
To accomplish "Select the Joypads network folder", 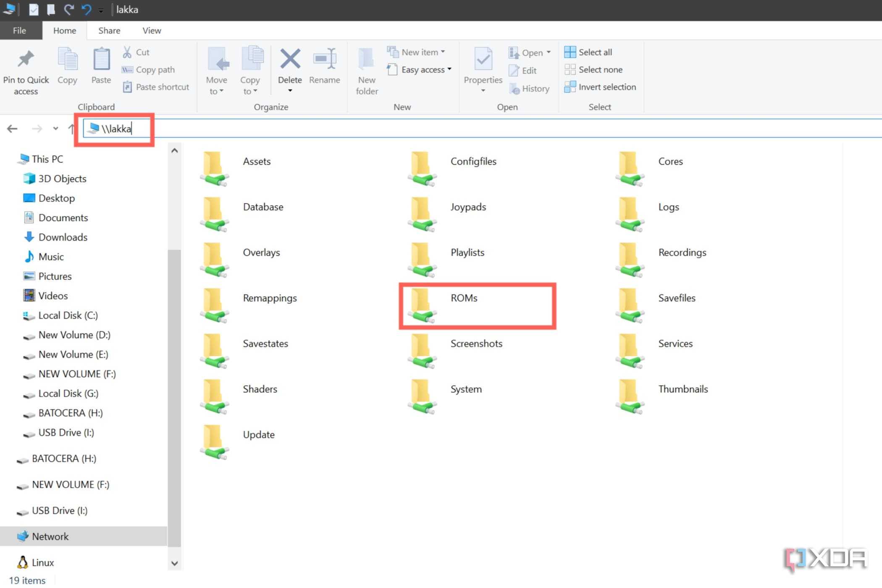I will [x=447, y=214].
